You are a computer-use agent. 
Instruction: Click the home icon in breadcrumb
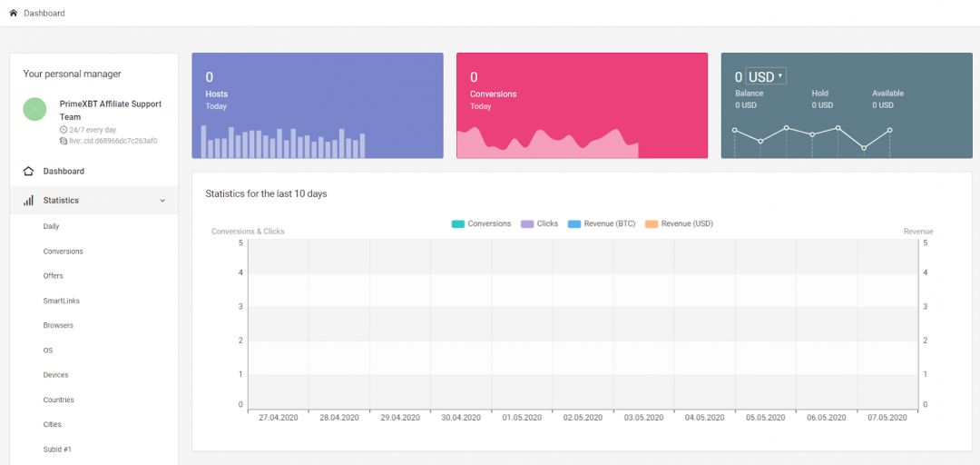coord(13,14)
